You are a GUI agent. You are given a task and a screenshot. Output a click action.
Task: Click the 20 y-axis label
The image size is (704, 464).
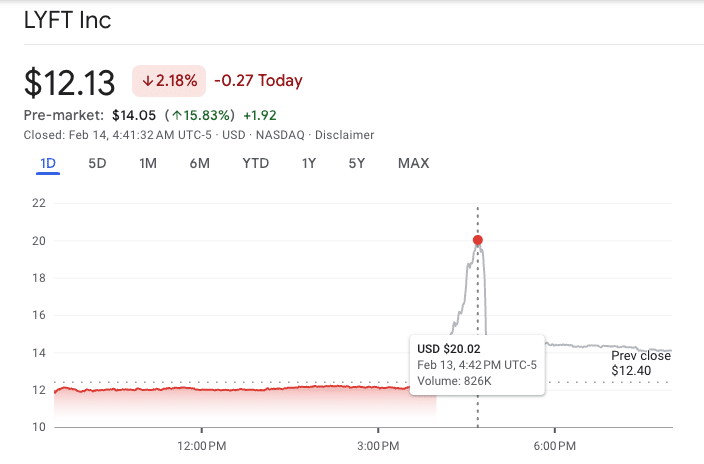pos(39,241)
